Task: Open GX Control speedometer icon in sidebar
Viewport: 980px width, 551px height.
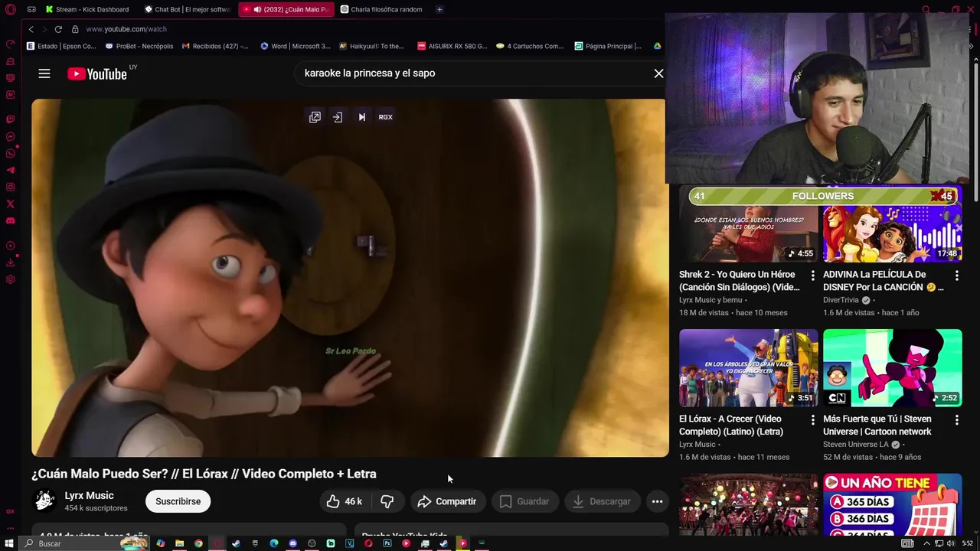Action: pyautogui.click(x=10, y=44)
